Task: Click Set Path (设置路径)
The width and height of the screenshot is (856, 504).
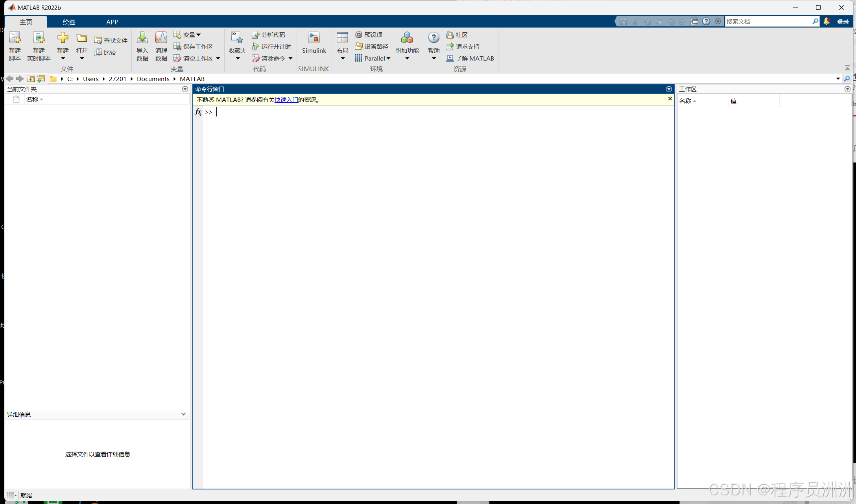Action: 371,46
